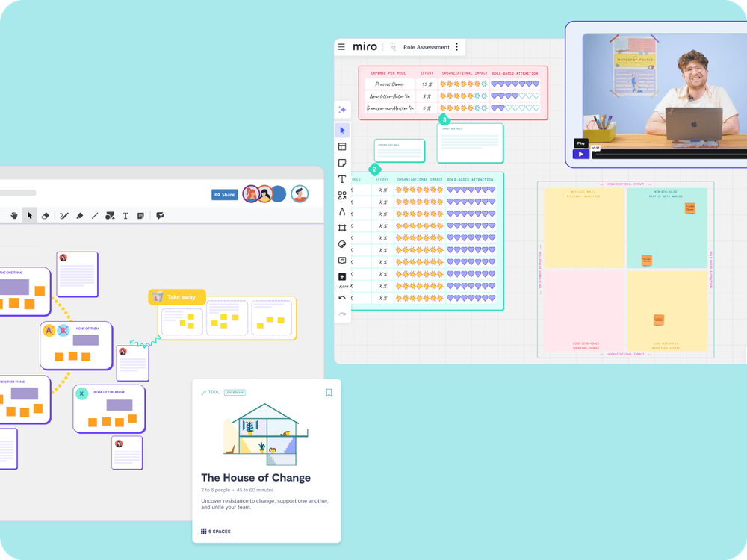Pick the highlighter marker tool

79,216
